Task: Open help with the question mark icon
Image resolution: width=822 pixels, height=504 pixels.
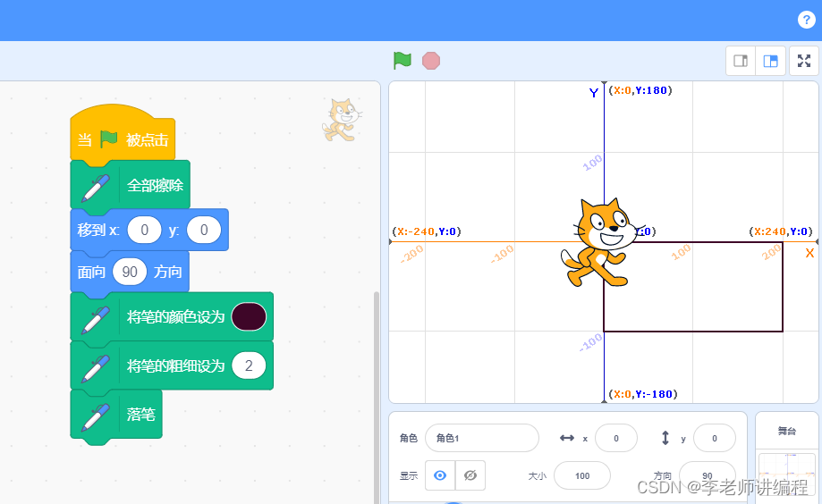Action: [x=806, y=20]
